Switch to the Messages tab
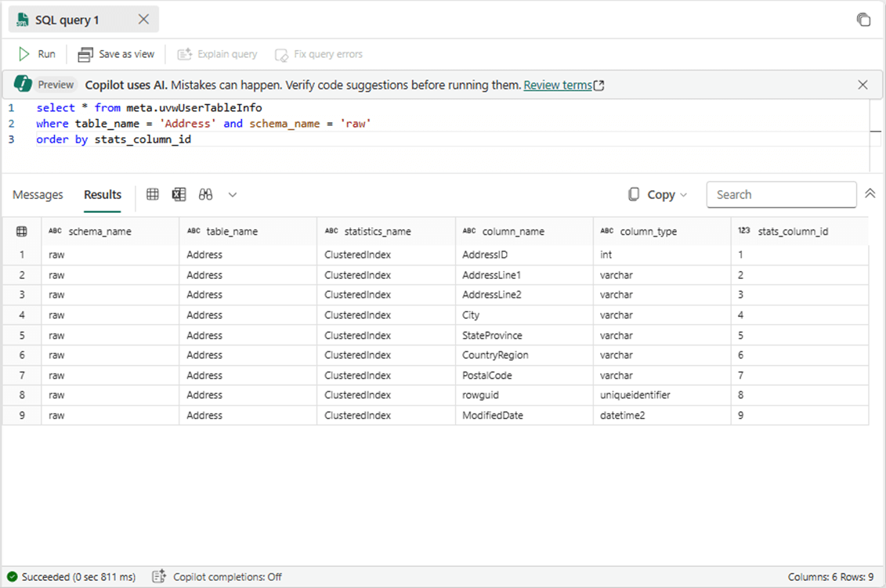886x588 pixels. [38, 194]
